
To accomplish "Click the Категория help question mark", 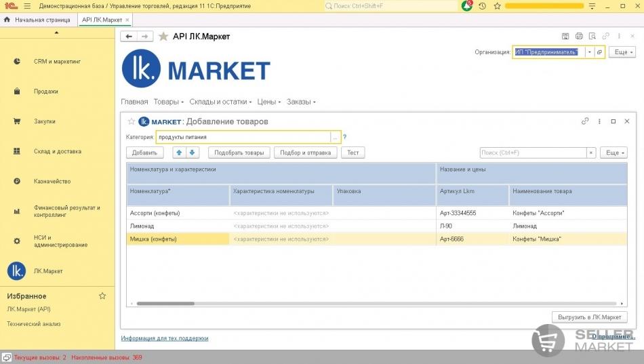I will point(344,137).
